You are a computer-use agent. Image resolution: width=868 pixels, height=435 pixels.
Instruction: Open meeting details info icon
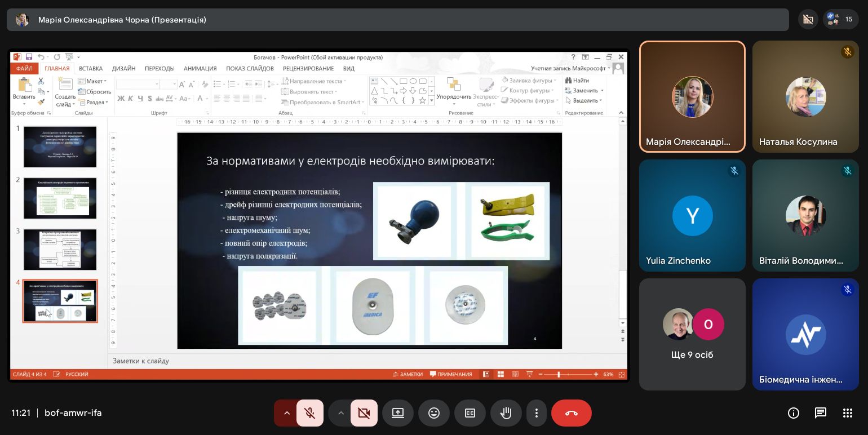click(x=793, y=413)
